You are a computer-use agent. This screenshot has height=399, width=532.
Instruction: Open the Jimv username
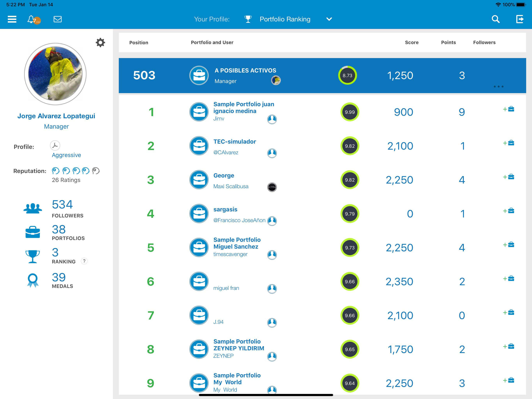tap(219, 119)
